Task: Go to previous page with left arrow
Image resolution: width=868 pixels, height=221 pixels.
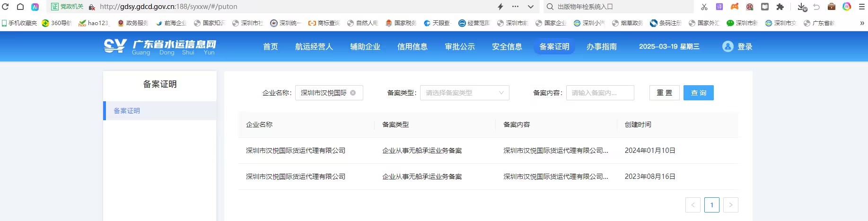Action: click(693, 205)
